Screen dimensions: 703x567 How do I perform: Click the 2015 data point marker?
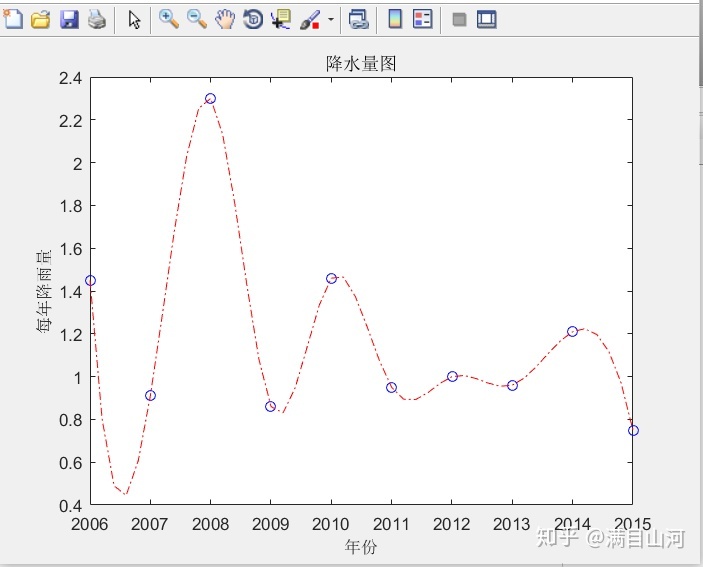[633, 430]
